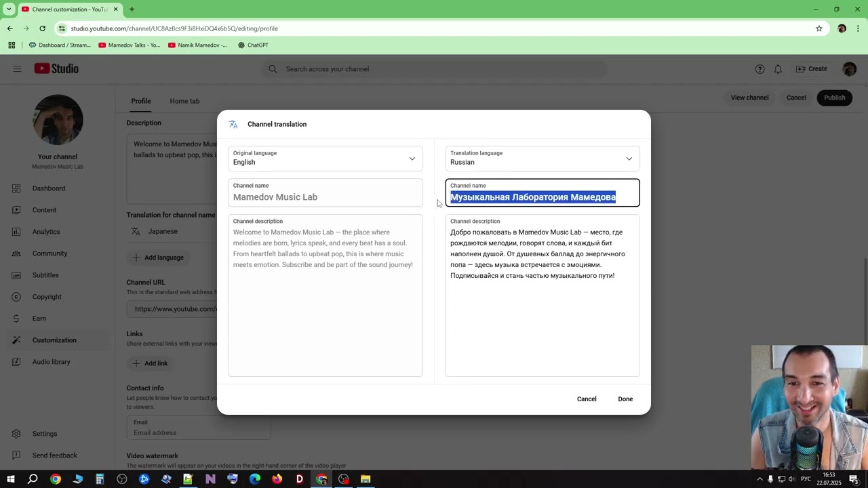Click Done in the translation dialog
868x488 pixels.
(x=625, y=399)
